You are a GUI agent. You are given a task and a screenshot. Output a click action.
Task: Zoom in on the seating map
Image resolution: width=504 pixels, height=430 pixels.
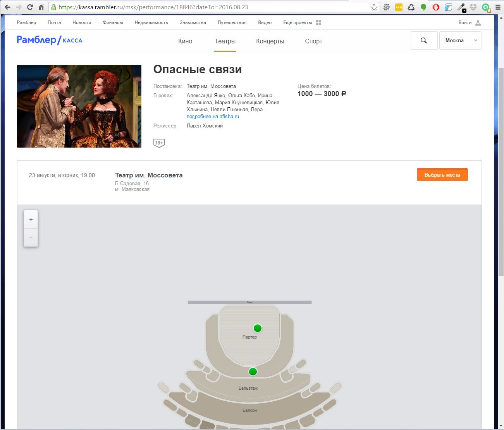[x=31, y=219]
